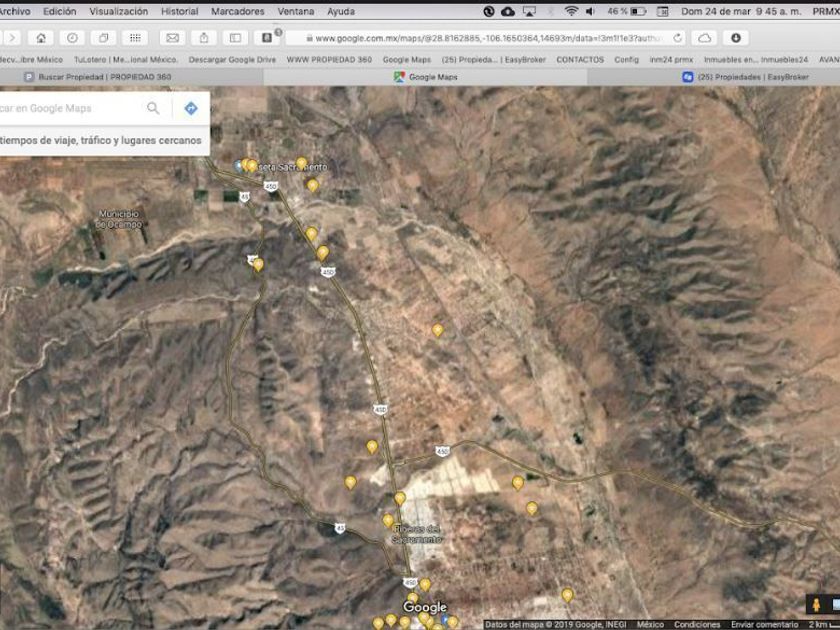
Task: Open Street View pegman icon
Action: (x=816, y=604)
